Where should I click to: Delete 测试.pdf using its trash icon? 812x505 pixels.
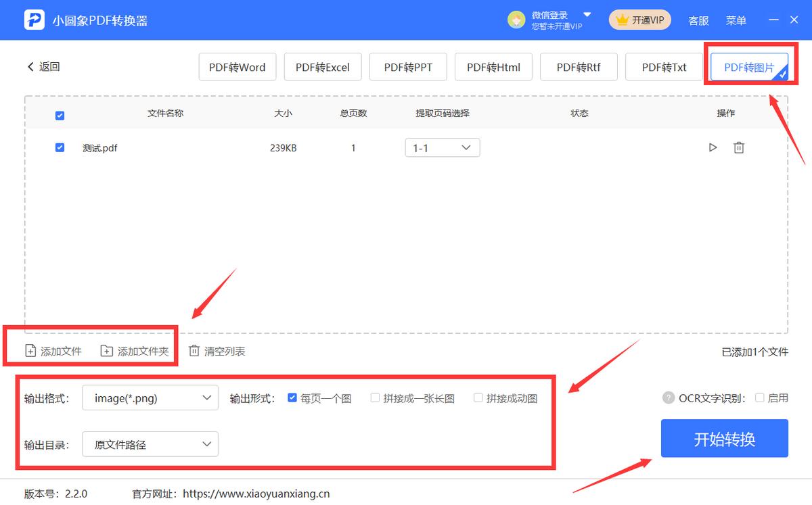pos(739,147)
